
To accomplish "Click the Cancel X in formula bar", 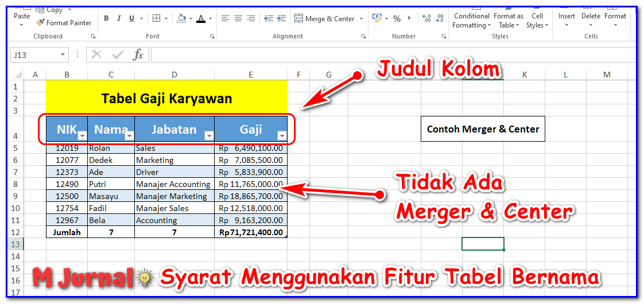I will (97, 54).
